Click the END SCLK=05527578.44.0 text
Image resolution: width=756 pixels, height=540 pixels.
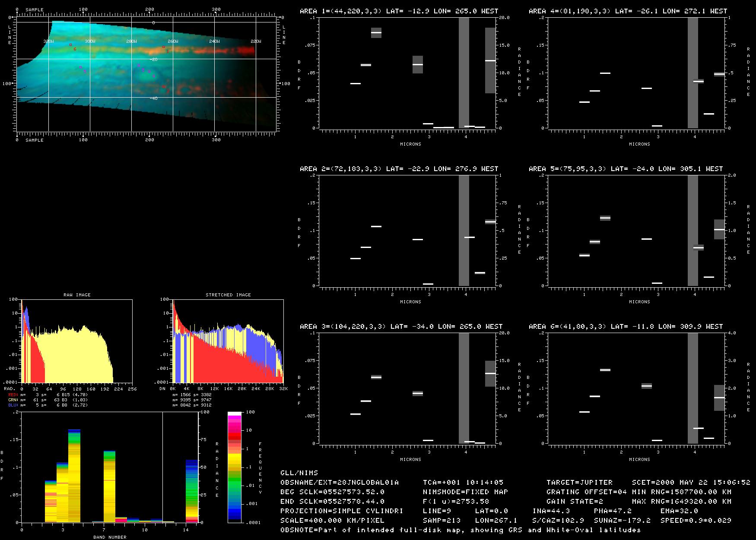[x=332, y=501]
